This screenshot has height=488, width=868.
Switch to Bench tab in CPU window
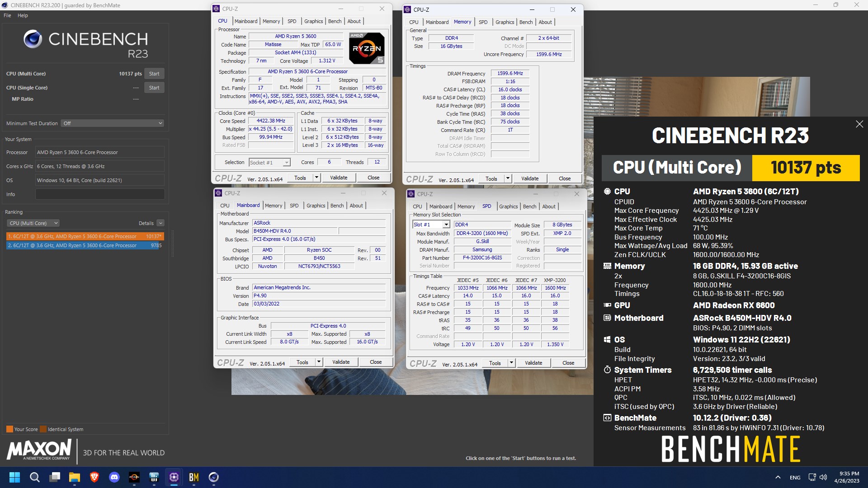click(x=335, y=21)
